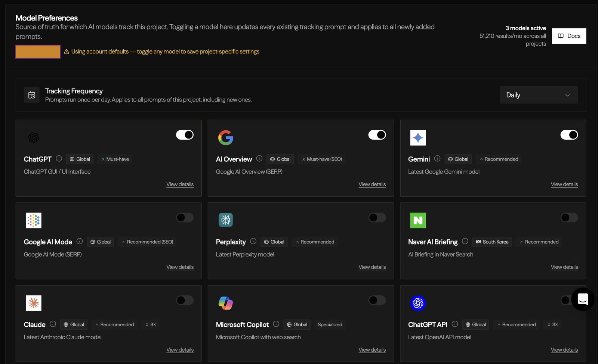The image size is (598, 364).
Task: Click the Must-have (SEO) badge
Action: (322, 159)
